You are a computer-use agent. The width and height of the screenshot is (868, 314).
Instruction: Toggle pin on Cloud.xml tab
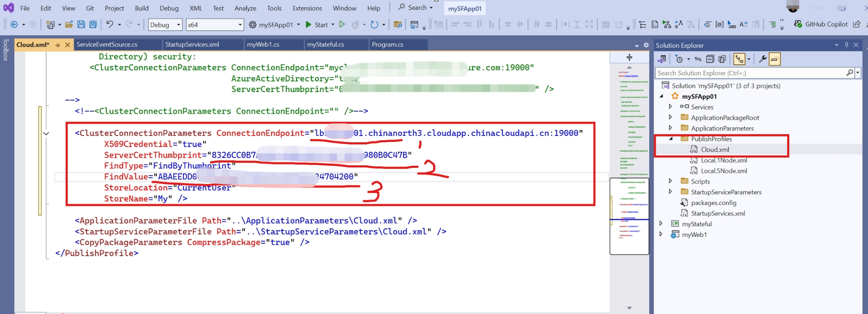pos(57,45)
